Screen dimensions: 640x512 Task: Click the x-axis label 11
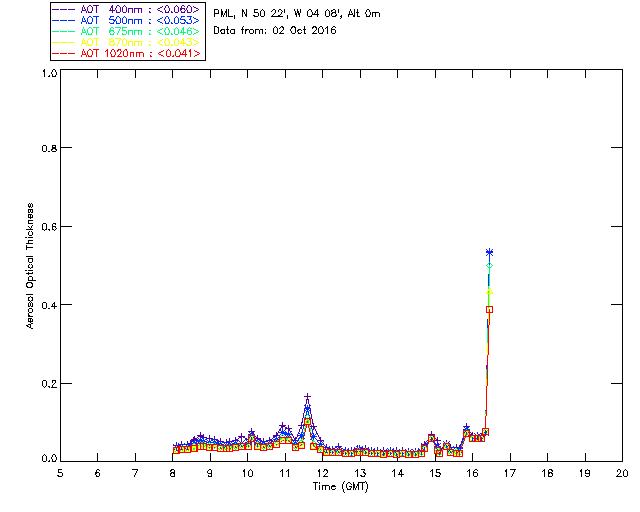tap(284, 473)
